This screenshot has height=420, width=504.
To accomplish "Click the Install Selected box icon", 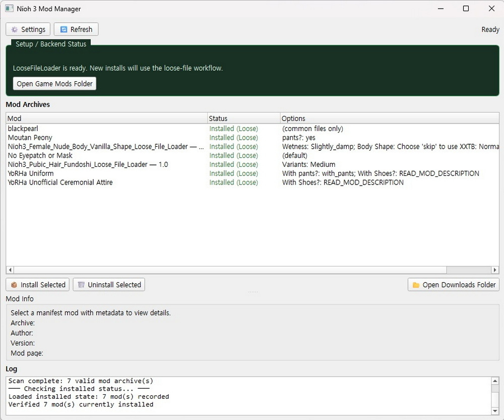I will [14, 285].
